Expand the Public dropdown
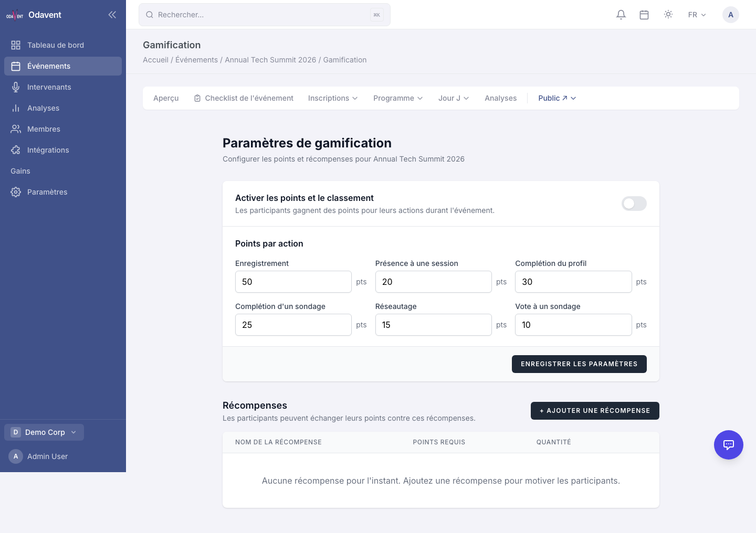The width and height of the screenshot is (756, 533). [x=557, y=98]
